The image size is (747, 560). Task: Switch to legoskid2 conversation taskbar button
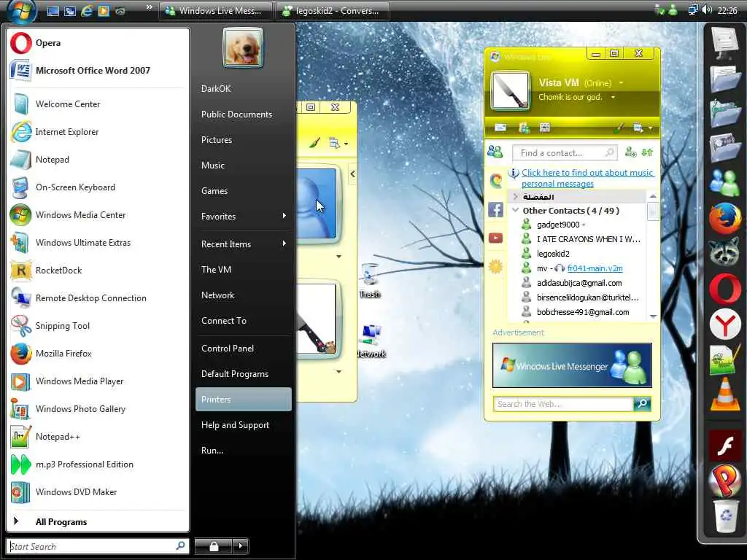[333, 10]
